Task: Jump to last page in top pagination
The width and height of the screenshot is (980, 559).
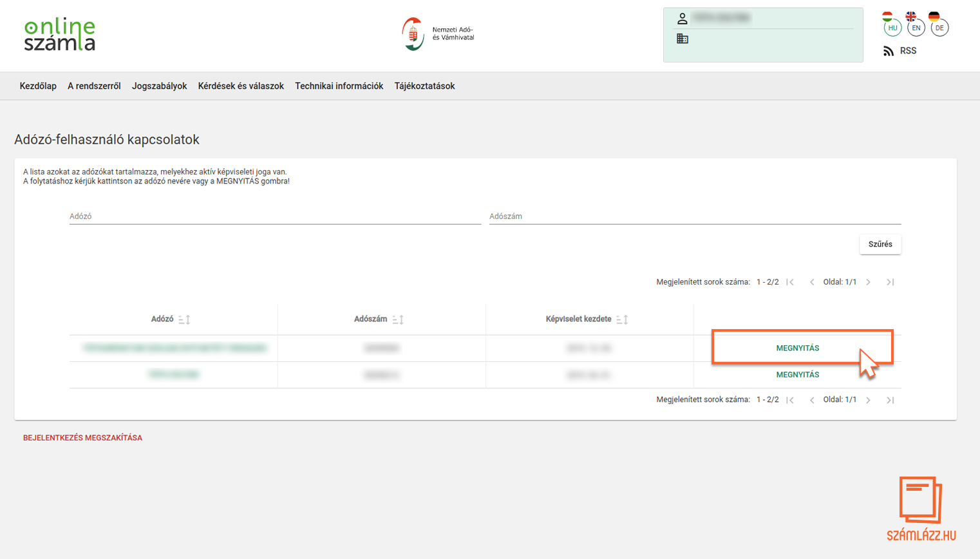Action: (890, 282)
